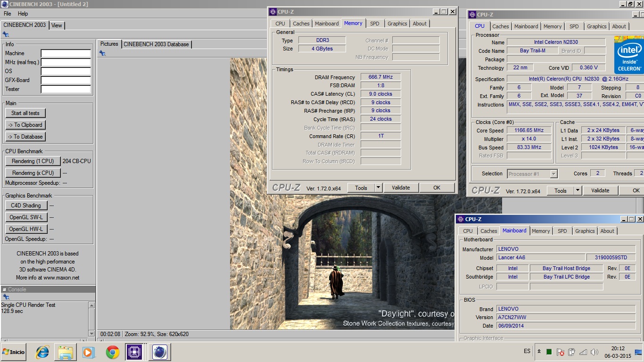Image resolution: width=644 pixels, height=362 pixels.
Task: Click the power/battery tray icon
Action: click(572, 352)
